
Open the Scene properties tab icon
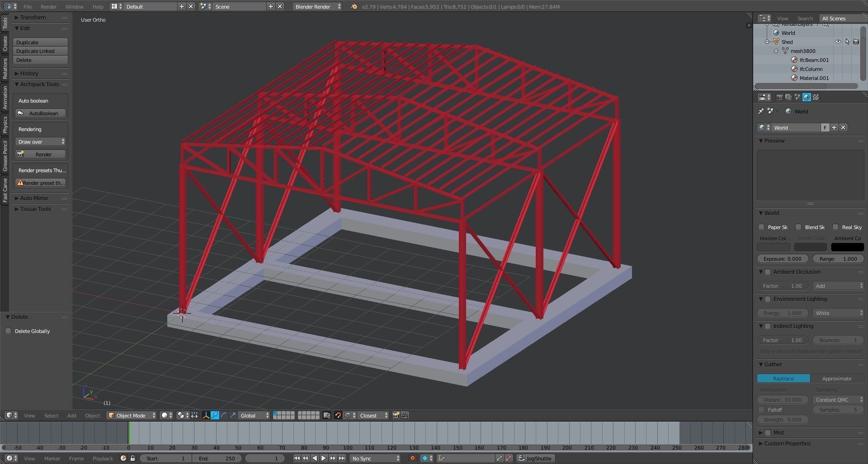click(797, 97)
